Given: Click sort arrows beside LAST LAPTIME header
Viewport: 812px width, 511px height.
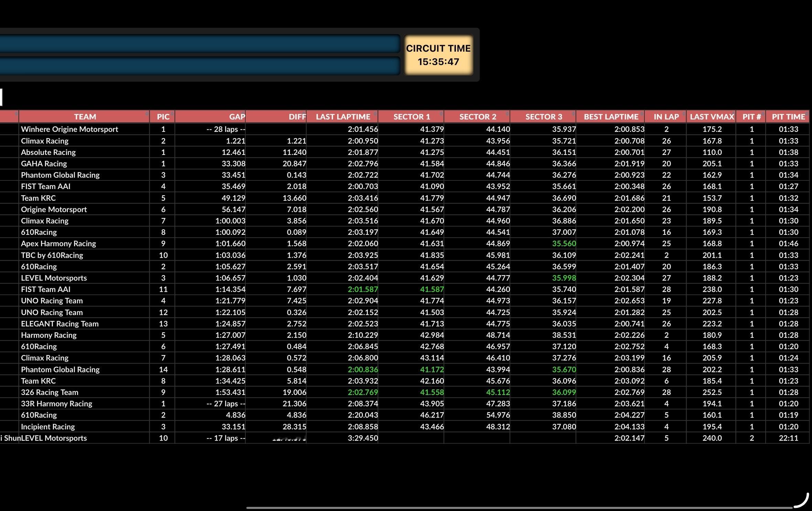Looking at the screenshot, I should click(375, 114).
